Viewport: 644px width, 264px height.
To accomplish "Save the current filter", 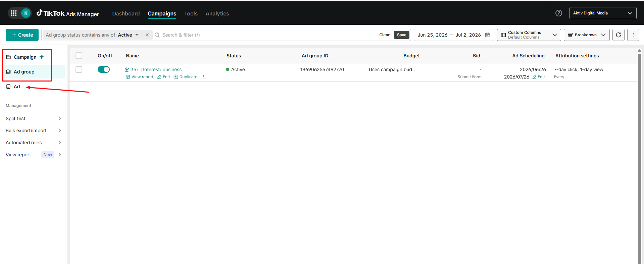I will click(402, 35).
